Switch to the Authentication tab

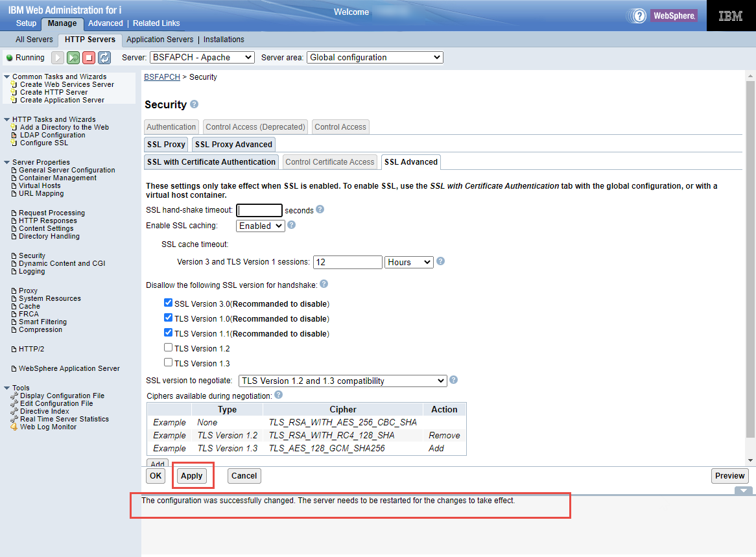pyautogui.click(x=171, y=126)
